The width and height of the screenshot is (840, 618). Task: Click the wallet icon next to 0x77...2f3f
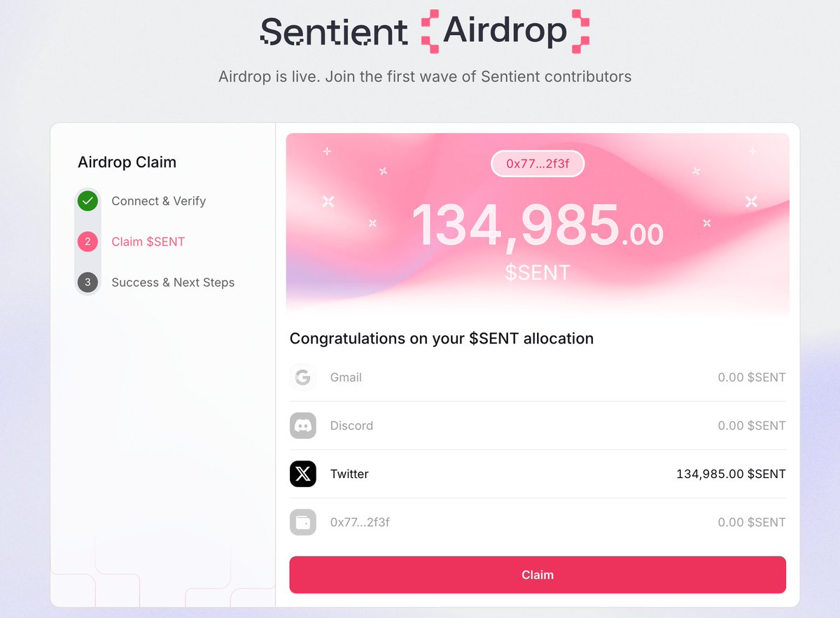tap(302, 522)
